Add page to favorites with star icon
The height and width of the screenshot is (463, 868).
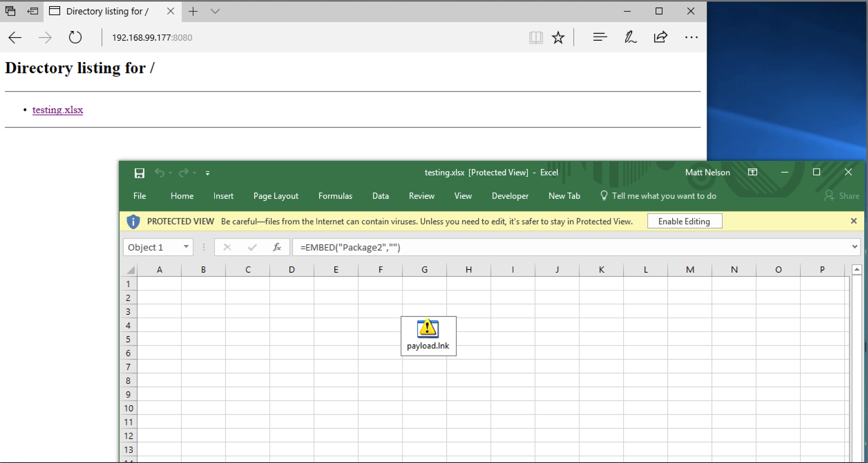click(x=558, y=37)
